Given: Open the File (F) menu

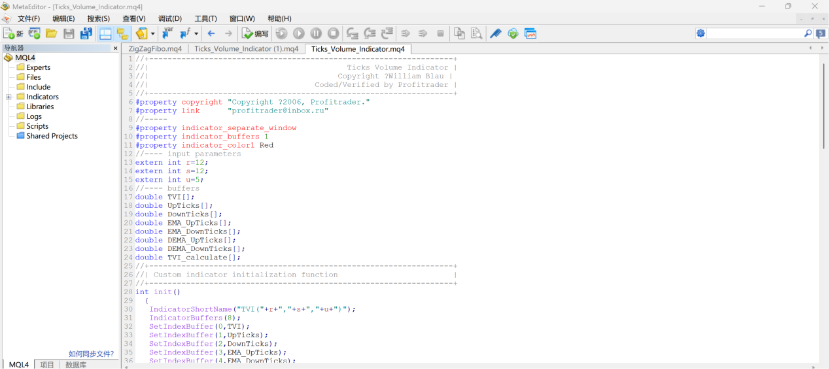Looking at the screenshot, I should (29, 19).
